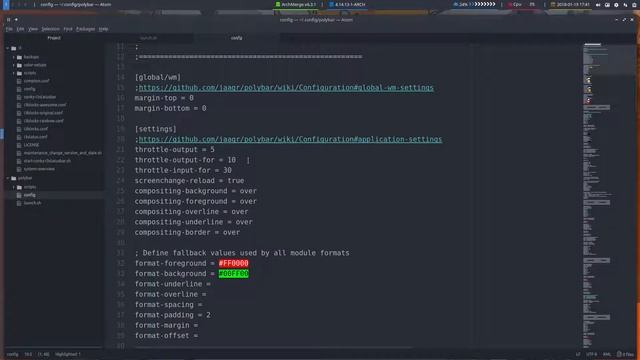Open the Edit menu
This screenshot has height=360, width=640.
pyautogui.click(x=20, y=29)
